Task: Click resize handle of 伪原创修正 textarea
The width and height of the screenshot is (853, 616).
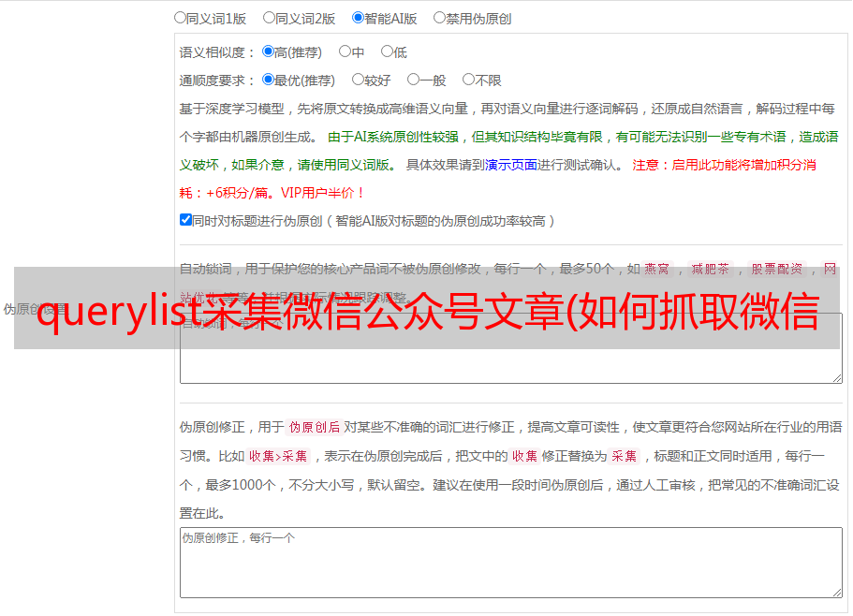Action: click(837, 593)
